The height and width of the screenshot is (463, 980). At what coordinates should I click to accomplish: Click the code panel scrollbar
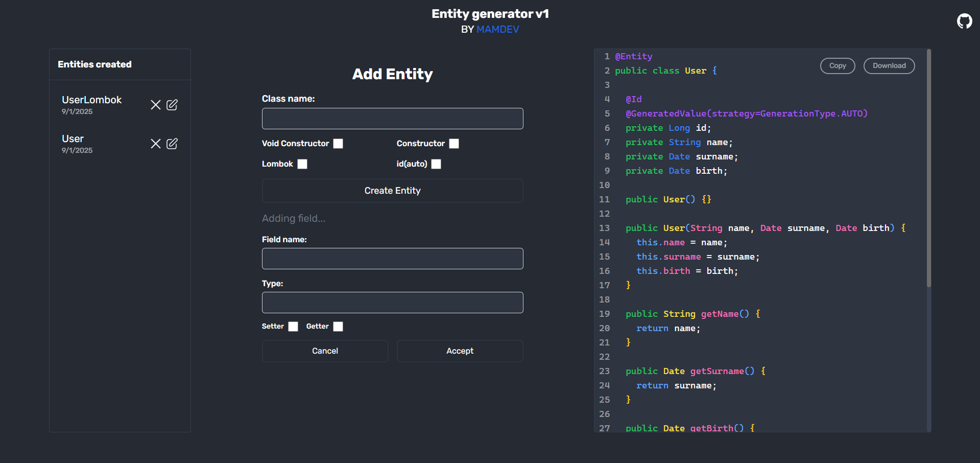(x=929, y=168)
